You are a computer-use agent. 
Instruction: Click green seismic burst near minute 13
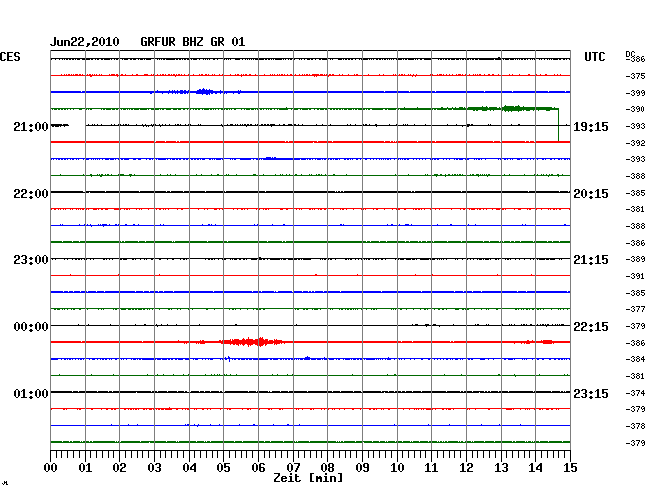coord(513,109)
